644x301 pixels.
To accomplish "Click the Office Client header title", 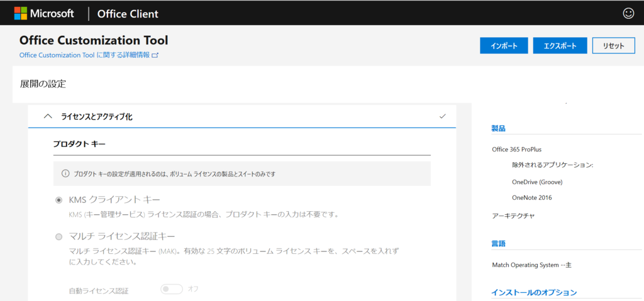I will coord(128,14).
